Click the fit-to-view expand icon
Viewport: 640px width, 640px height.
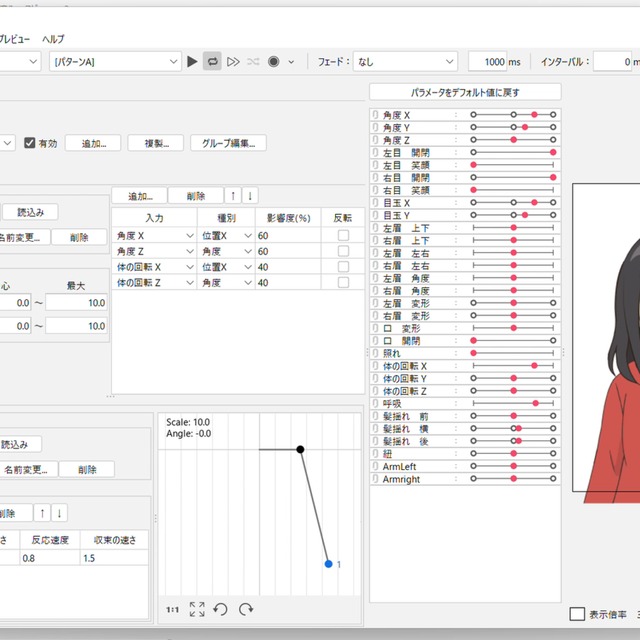(x=197, y=609)
